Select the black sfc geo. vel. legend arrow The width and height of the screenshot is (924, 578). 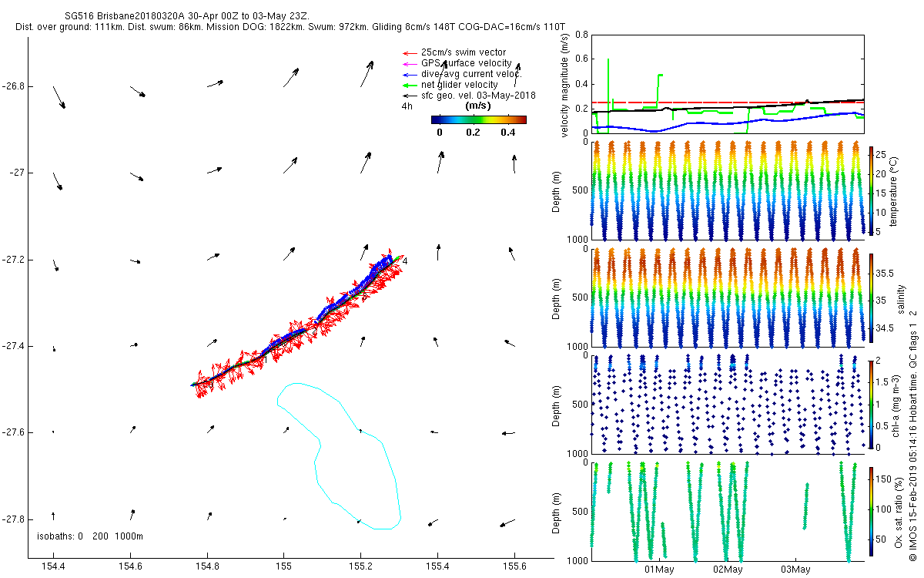pyautogui.click(x=408, y=96)
